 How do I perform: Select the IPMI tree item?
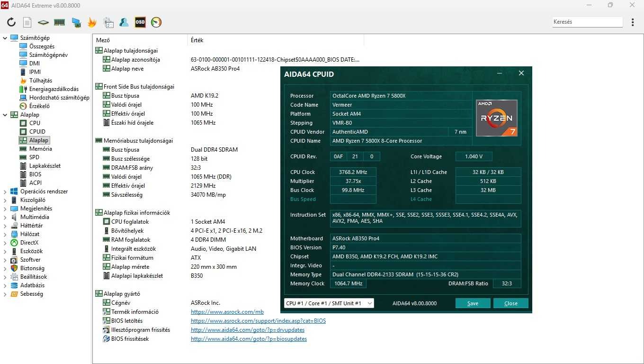[35, 72]
